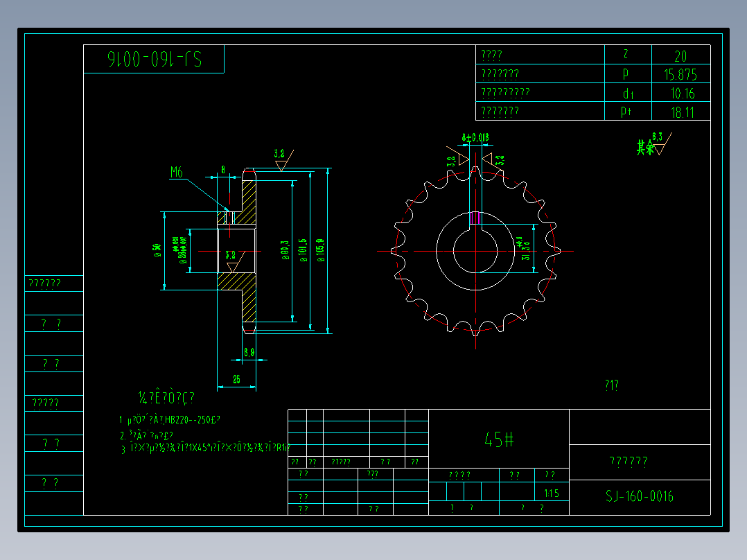Select the SJ-160-0016 drawing number in title block

point(640,497)
